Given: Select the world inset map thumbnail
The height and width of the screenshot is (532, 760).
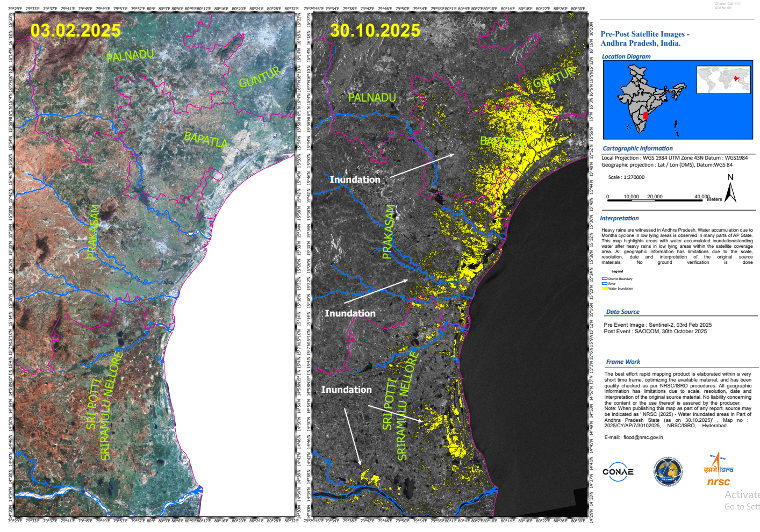Looking at the screenshot, I should click(723, 80).
